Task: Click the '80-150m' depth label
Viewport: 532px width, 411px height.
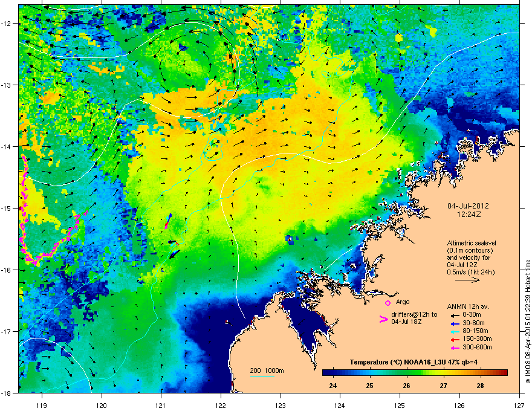Action: click(x=475, y=331)
